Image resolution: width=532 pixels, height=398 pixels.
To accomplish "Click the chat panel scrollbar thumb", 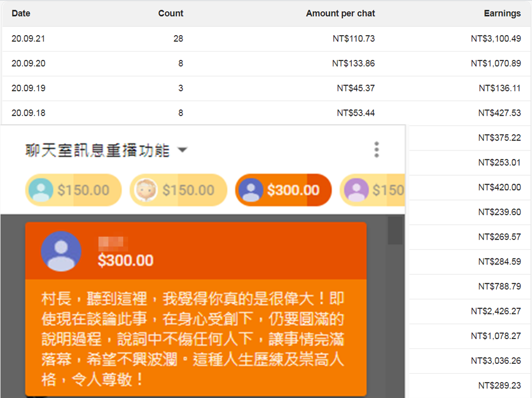I will point(395,230).
